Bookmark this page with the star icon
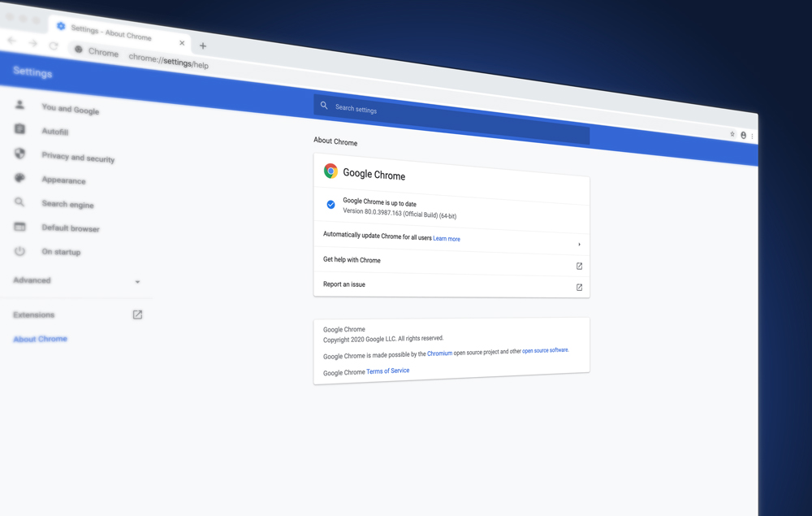Screen dimensions: 812x516 (x=732, y=134)
